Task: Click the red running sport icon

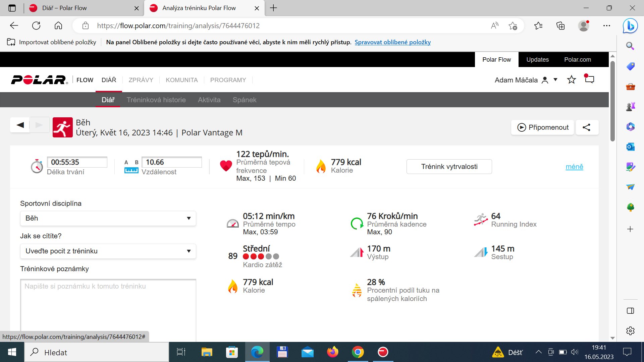Action: click(63, 127)
